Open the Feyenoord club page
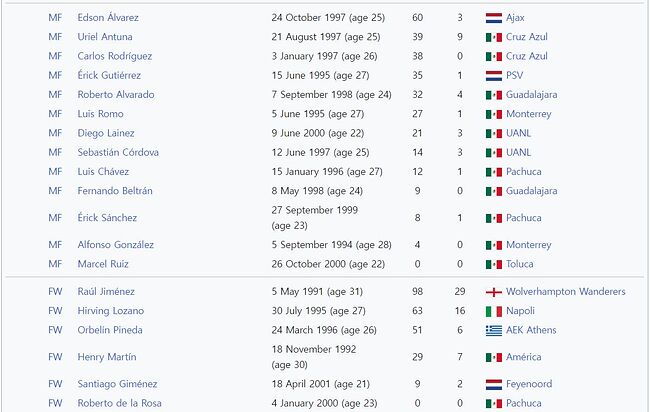This screenshot has height=412, width=650. 529,384
